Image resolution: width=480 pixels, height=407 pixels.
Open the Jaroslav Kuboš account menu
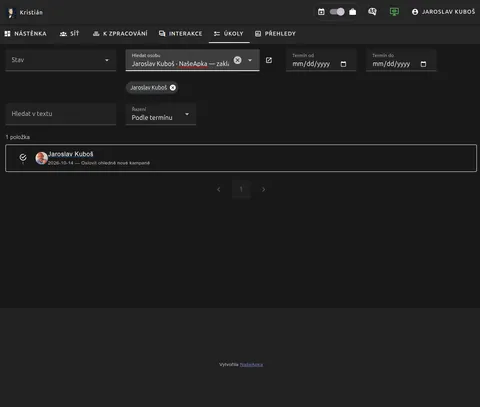[x=443, y=12]
